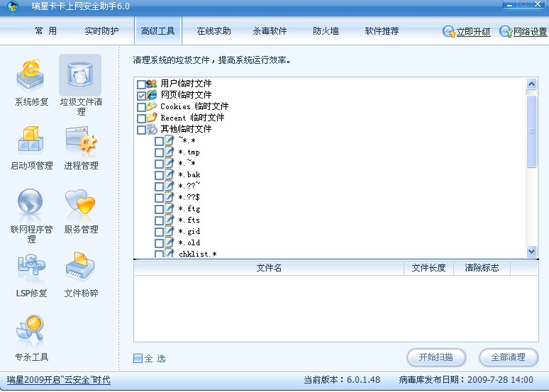Click the Recent 临时文件 folder icon
Screen dimensions: 549x392
[152, 118]
